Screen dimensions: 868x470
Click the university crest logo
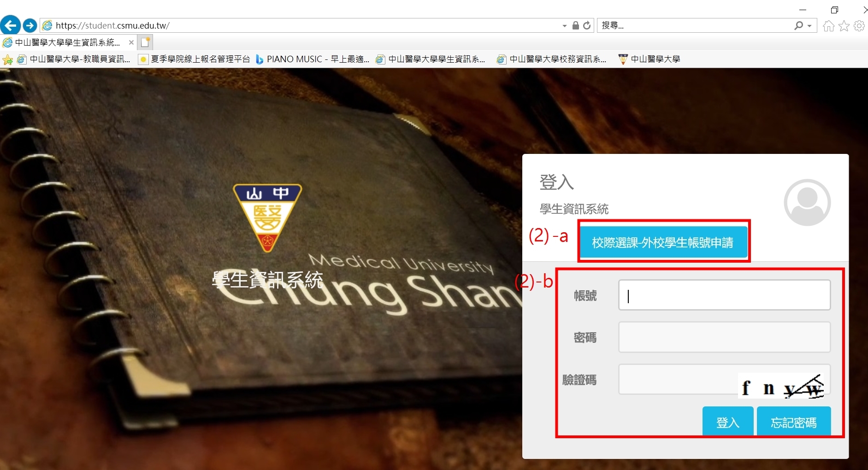tap(267, 218)
